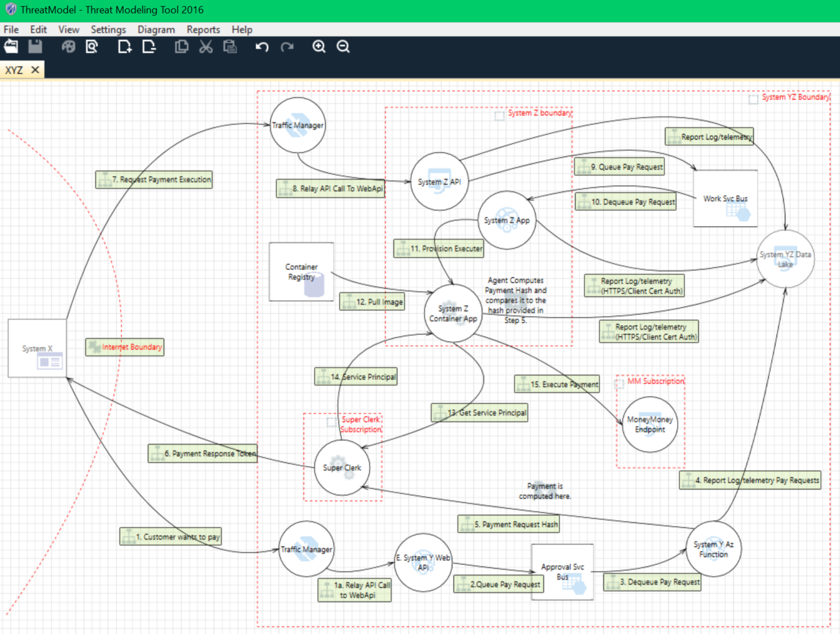Click the Copy toolbar icon
This screenshot has width=840, height=634.
pos(182,47)
